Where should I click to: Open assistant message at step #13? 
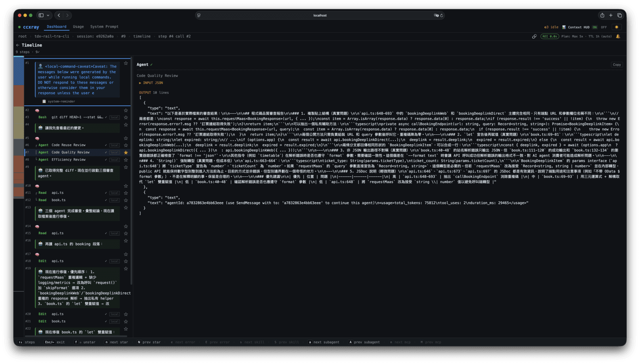77,213
